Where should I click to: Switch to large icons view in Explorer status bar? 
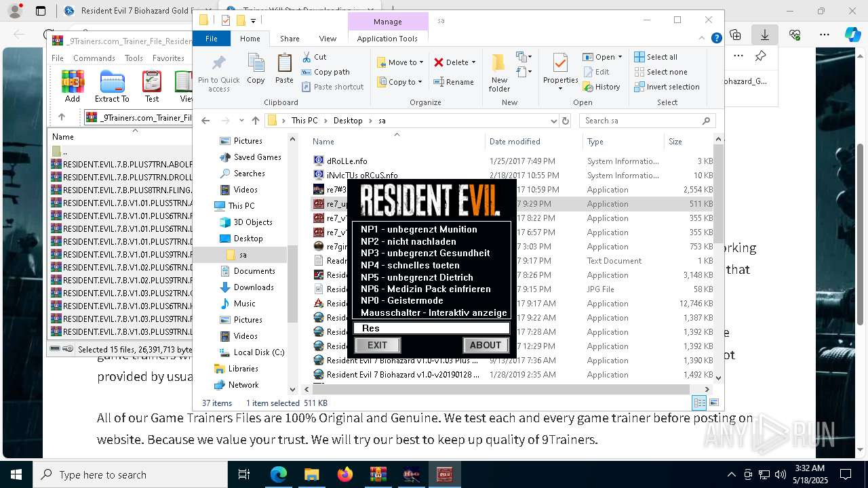(713, 403)
